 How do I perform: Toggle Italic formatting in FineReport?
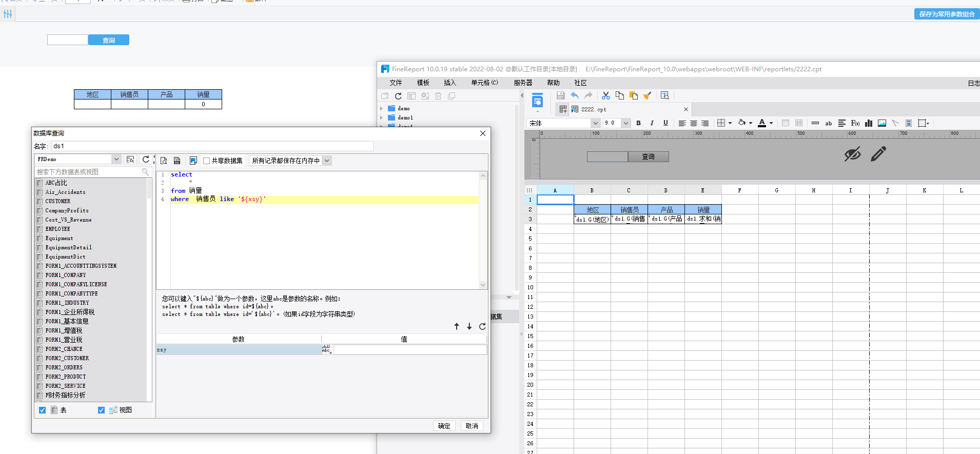pos(652,123)
